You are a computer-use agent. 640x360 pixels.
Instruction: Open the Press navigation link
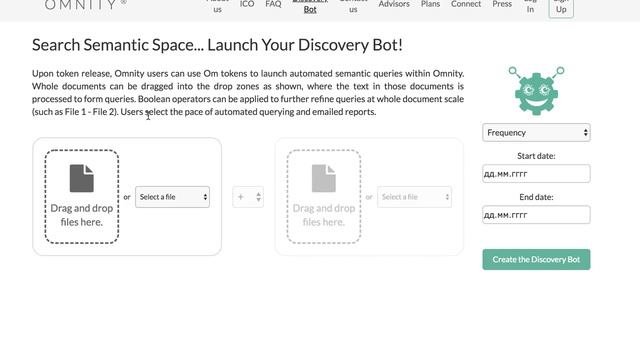tap(502, 4)
